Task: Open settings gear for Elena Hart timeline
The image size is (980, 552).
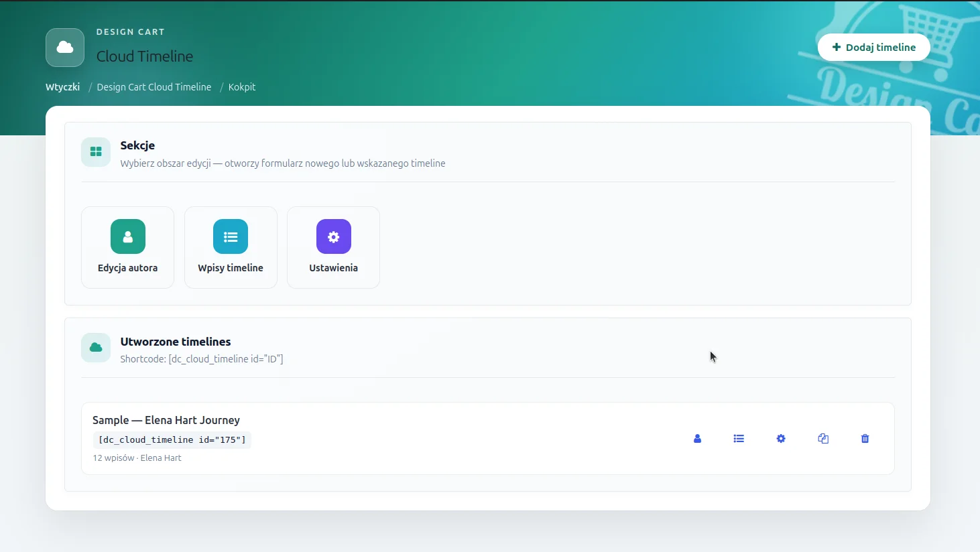Action: (x=781, y=439)
